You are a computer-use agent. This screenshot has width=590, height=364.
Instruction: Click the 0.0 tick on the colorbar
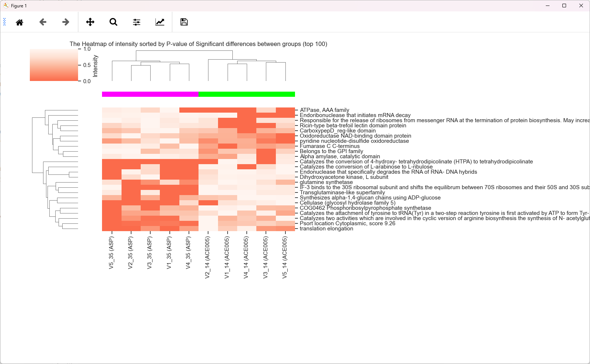(x=87, y=81)
